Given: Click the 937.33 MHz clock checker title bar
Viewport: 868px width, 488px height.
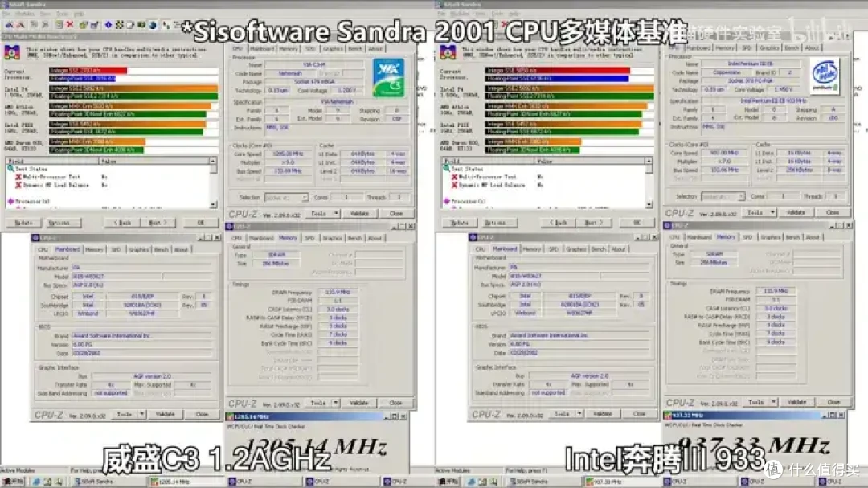Looking at the screenshot, I should coord(754,415).
